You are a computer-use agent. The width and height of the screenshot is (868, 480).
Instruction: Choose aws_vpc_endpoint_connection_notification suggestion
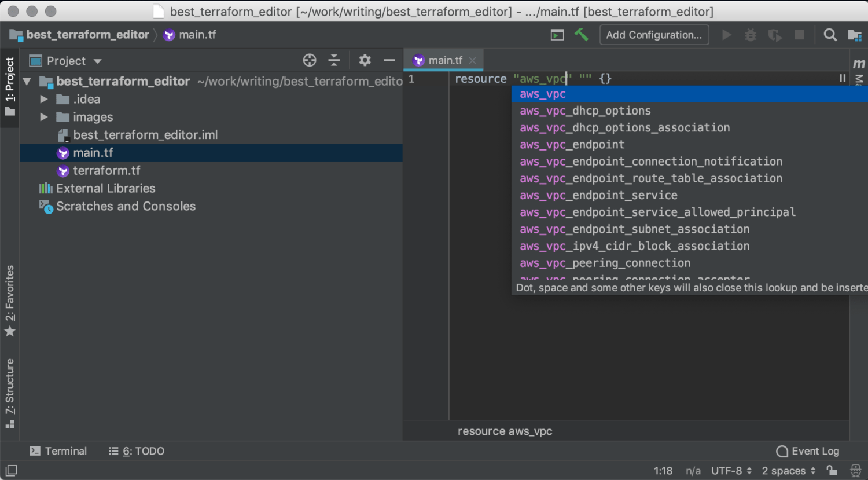click(690, 162)
